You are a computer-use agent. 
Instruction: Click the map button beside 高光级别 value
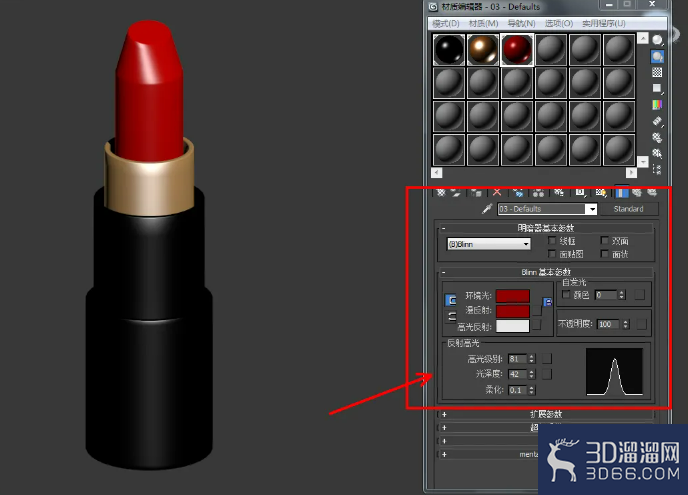[547, 359]
